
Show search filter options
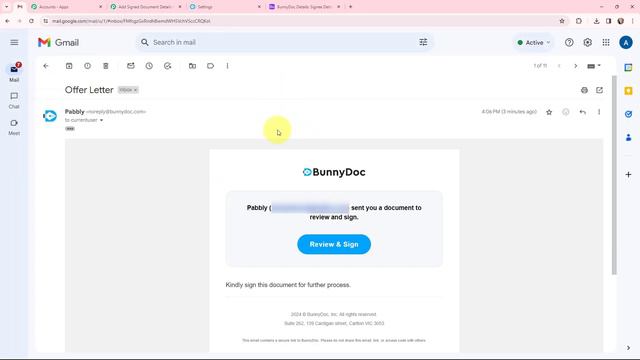(423, 42)
